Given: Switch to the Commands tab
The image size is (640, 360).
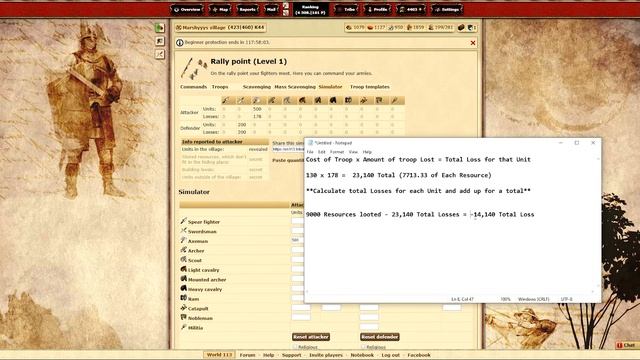Looking at the screenshot, I should [x=193, y=87].
